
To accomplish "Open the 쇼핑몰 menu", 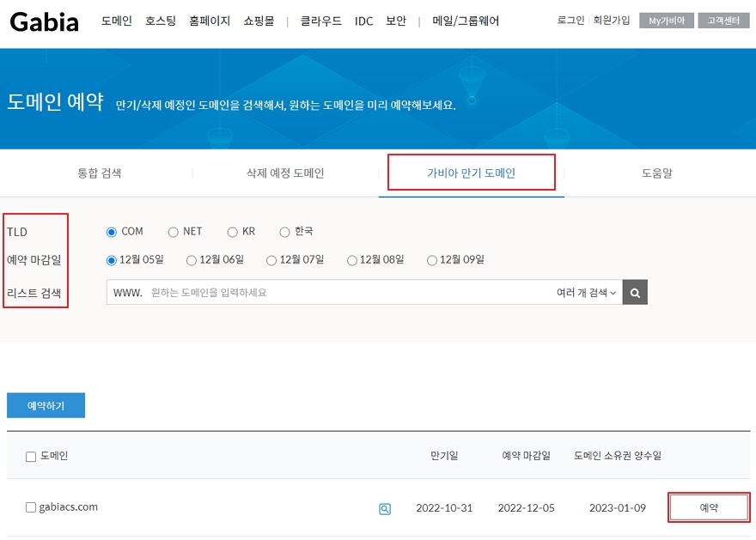I will click(259, 21).
